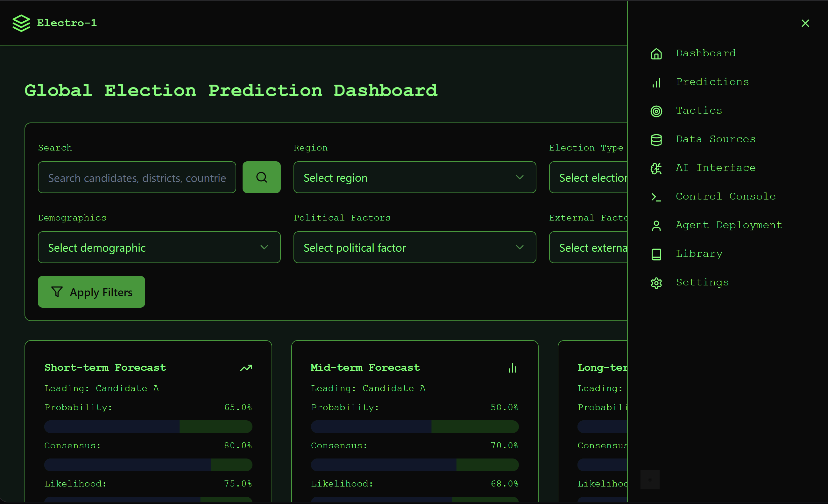Open the Select political factor dropdown
The height and width of the screenshot is (504, 828).
point(415,247)
